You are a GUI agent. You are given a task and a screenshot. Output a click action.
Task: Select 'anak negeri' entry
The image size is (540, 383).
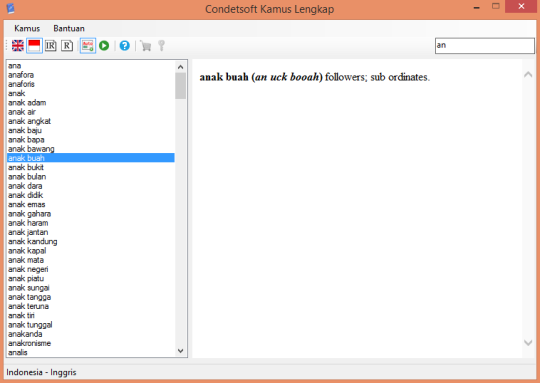click(91, 269)
